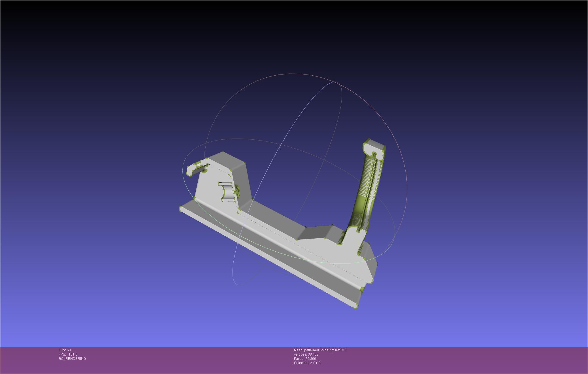
Task: Click the BO_RENDERING status text
Action: click(x=72, y=359)
